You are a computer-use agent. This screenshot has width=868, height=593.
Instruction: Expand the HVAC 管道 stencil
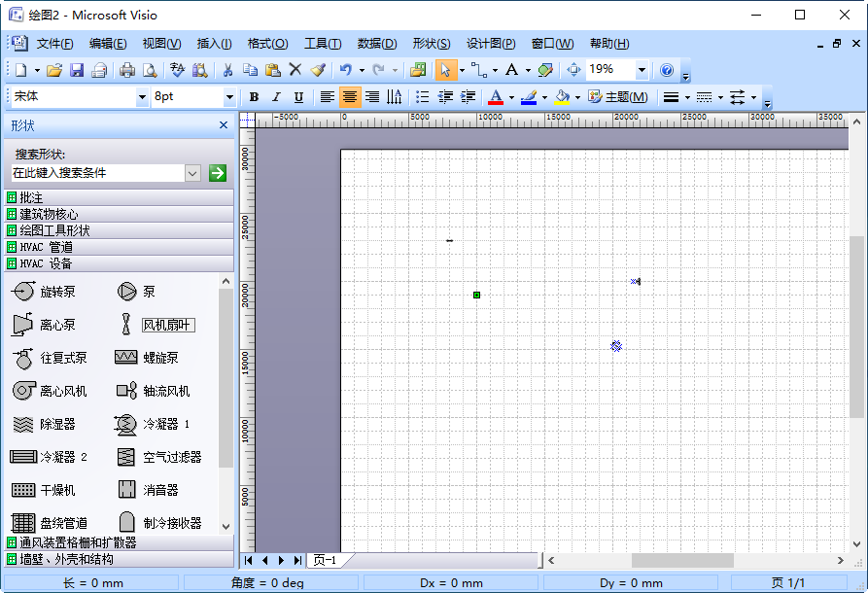[x=119, y=247]
